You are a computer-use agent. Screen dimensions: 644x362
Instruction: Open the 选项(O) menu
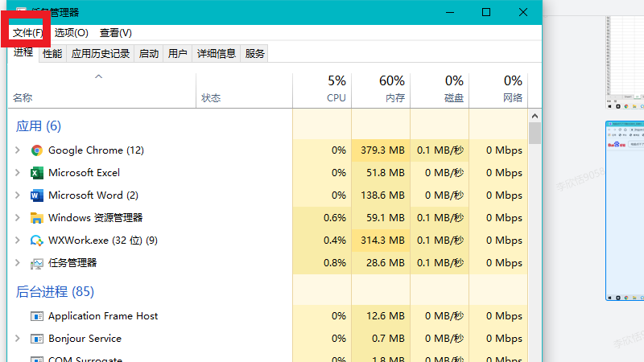[x=71, y=33]
